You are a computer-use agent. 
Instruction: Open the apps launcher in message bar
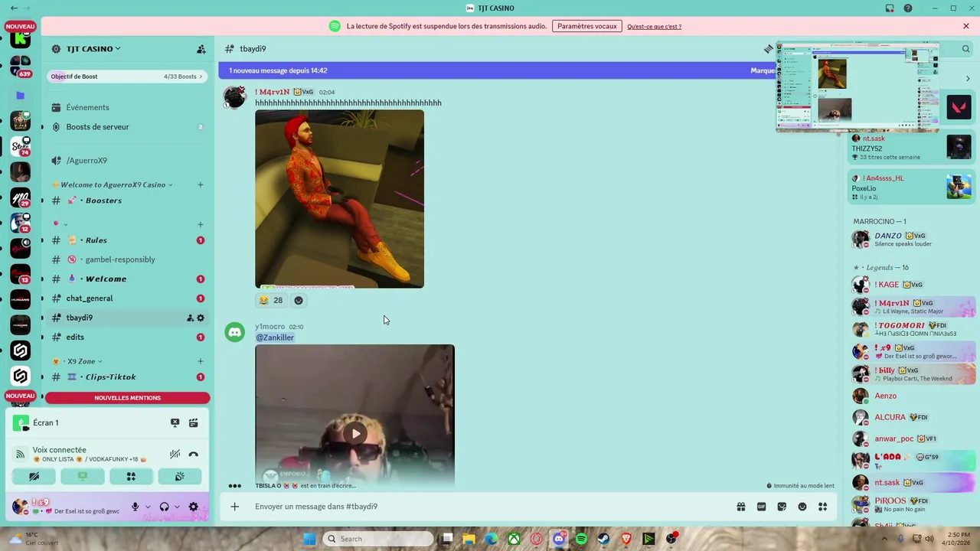(823, 507)
